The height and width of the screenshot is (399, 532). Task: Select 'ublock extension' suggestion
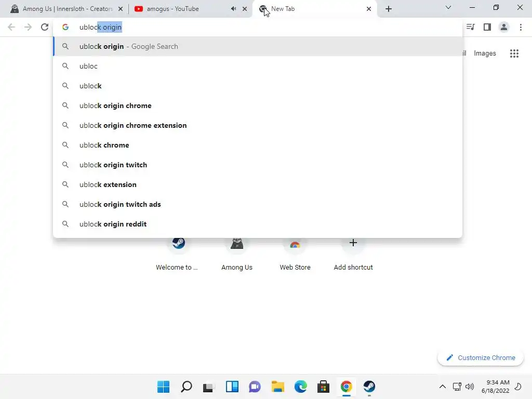tap(258, 184)
